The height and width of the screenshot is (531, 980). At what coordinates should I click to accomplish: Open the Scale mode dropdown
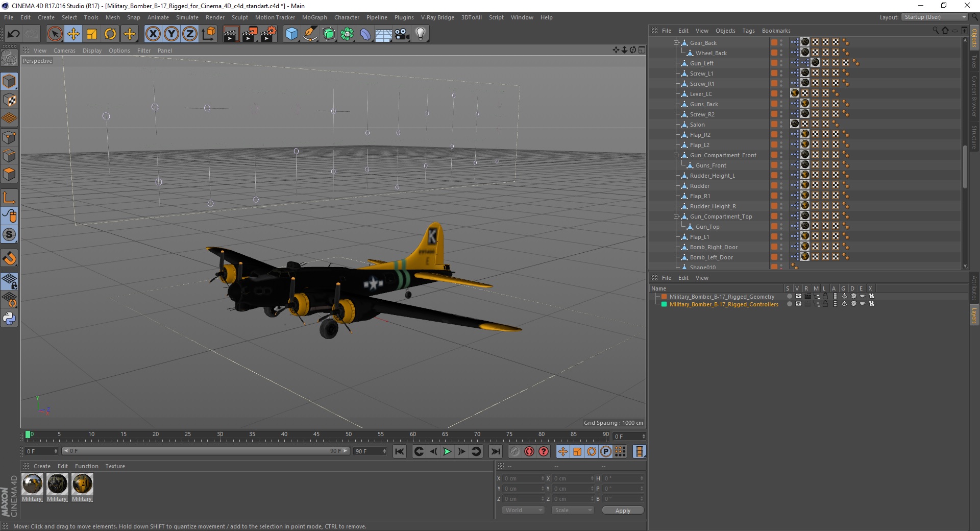coord(573,510)
